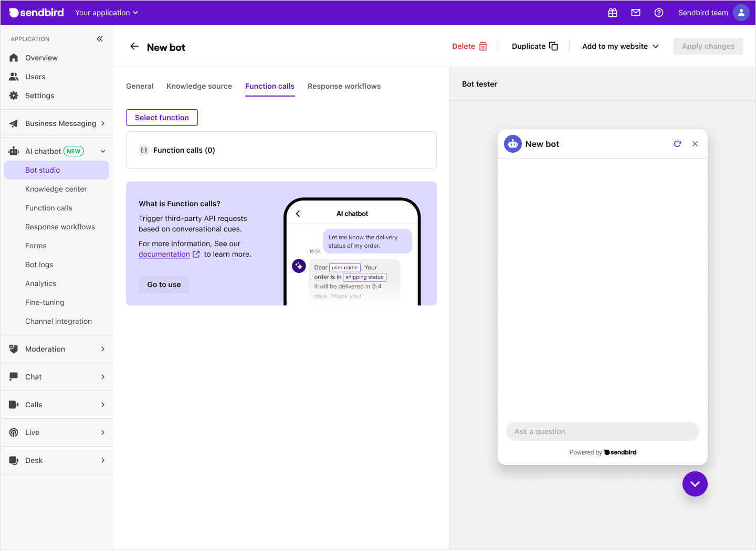The width and height of the screenshot is (756, 550).
Task: Click the 'user name' tag in mockup
Action: [344, 268]
